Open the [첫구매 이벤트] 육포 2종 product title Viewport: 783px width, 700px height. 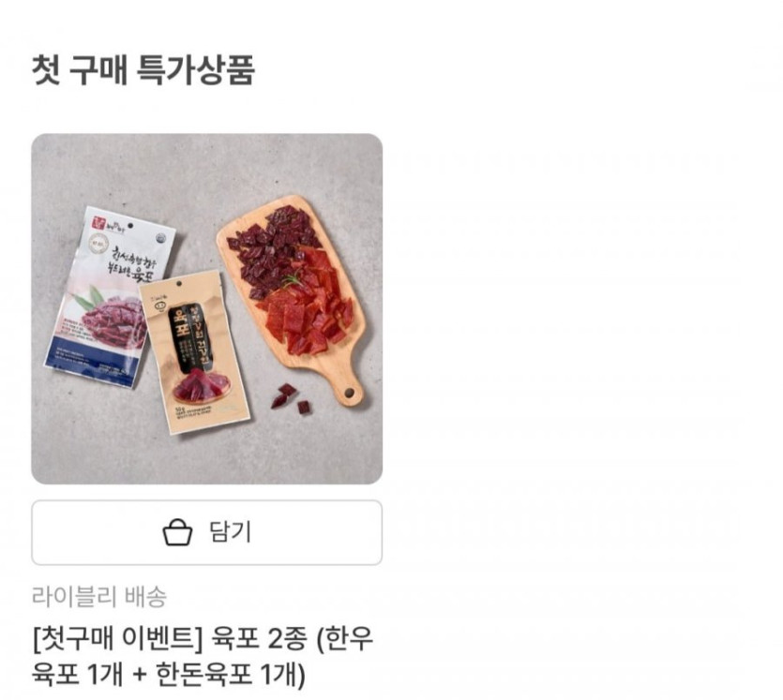pos(203,656)
